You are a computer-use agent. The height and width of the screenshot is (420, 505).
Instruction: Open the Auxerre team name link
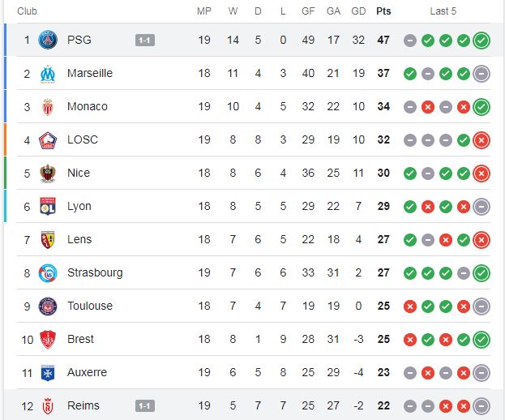tap(87, 372)
